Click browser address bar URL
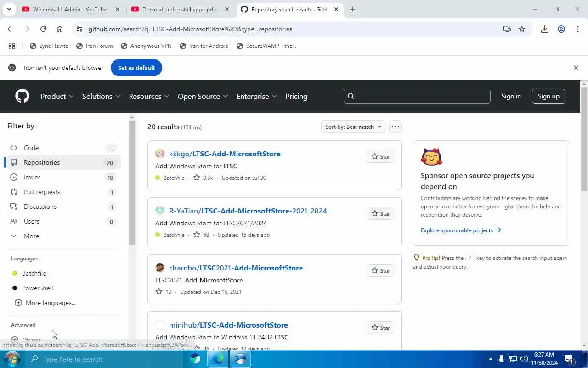The height and width of the screenshot is (368, 588). tap(190, 29)
